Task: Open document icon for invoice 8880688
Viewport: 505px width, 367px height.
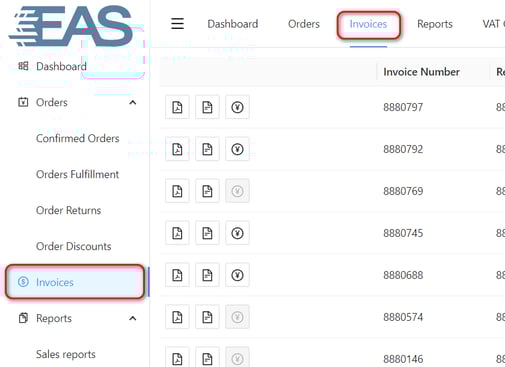Action: [207, 275]
